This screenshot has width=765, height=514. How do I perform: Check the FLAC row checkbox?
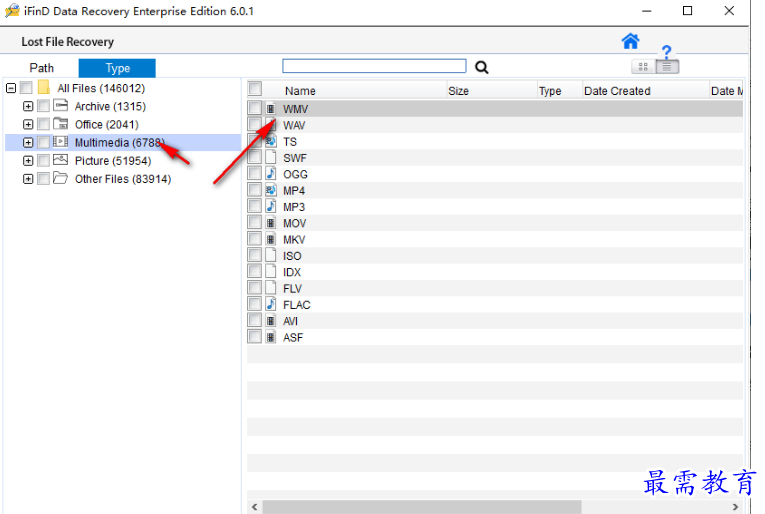254,304
